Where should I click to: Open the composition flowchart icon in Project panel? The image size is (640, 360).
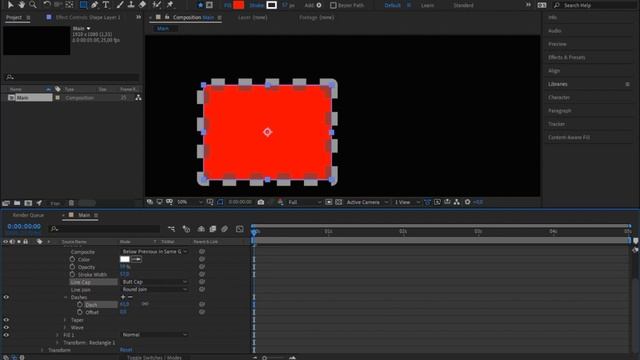tap(138, 98)
